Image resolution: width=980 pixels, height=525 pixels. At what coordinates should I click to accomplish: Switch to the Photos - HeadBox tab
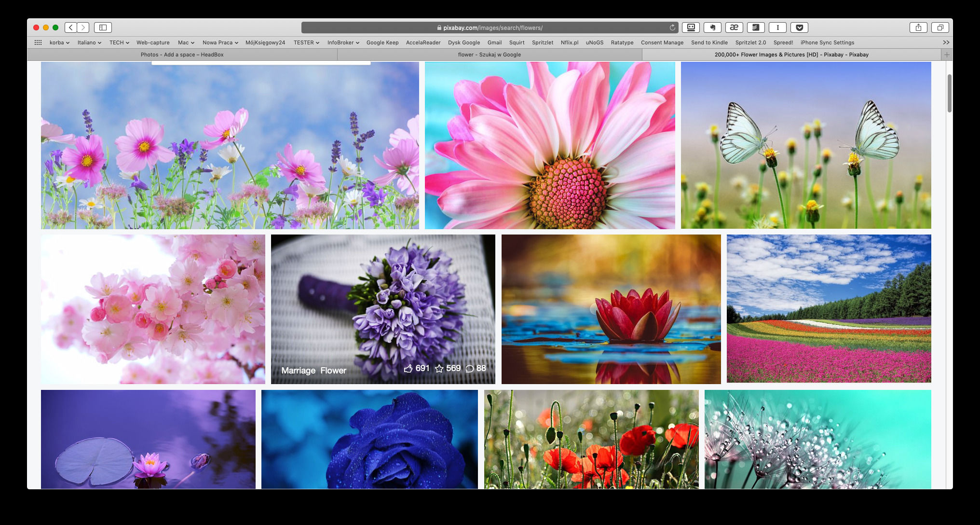[182, 55]
